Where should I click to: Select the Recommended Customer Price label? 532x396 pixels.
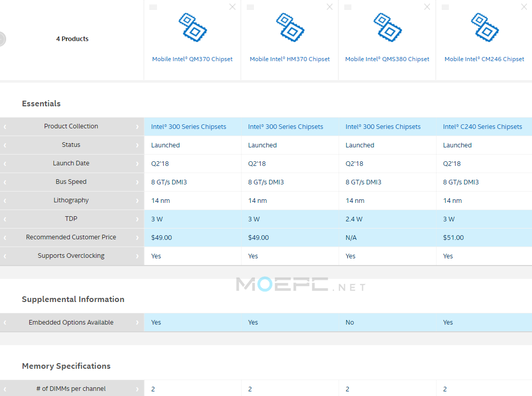click(x=71, y=237)
